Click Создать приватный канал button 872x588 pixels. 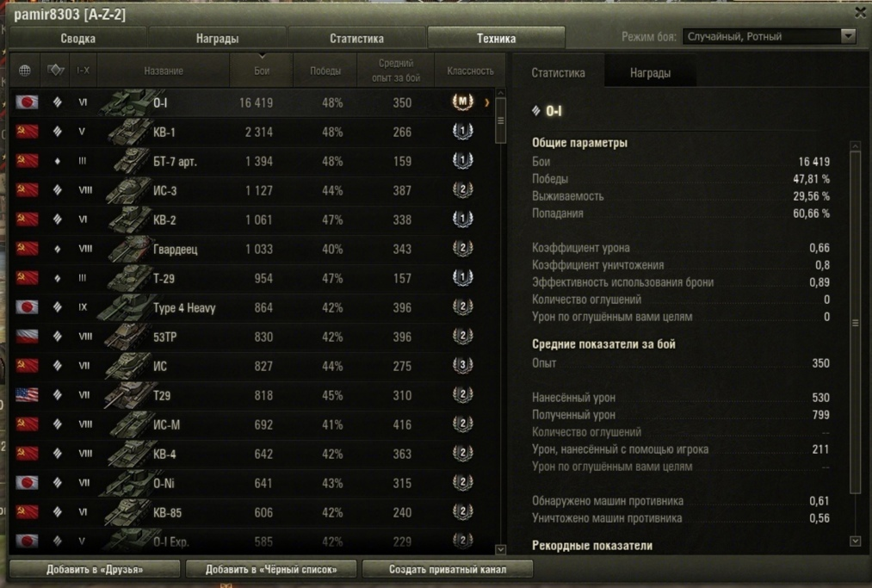coord(448,569)
